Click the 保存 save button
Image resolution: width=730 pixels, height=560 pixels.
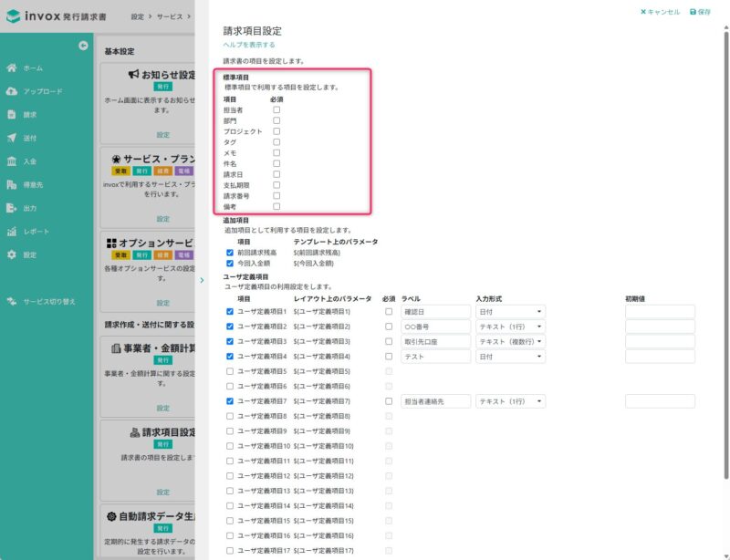(x=701, y=12)
